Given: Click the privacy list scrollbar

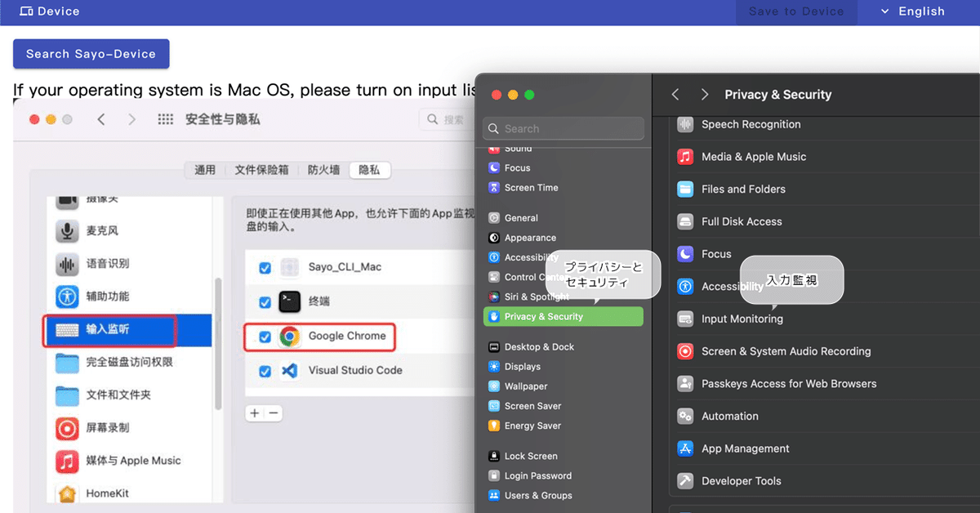Looking at the screenshot, I should pyautogui.click(x=217, y=343).
